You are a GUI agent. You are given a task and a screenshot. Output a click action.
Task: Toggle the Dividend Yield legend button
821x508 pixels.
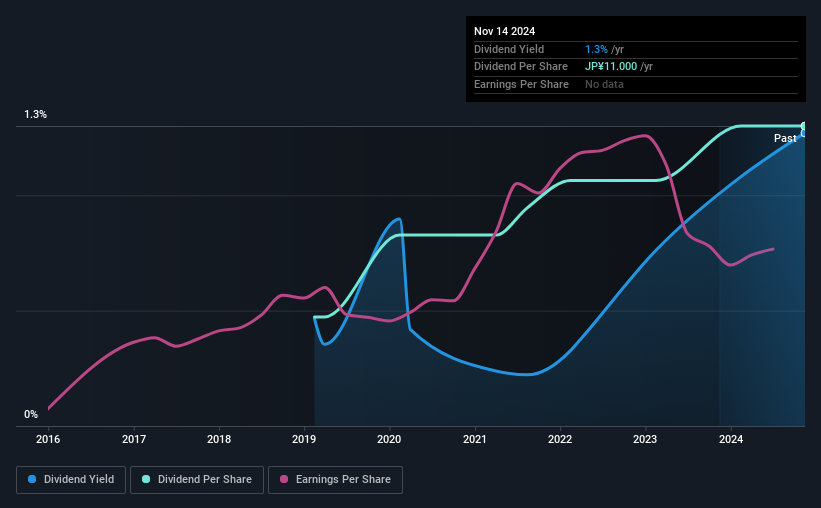coord(72,480)
